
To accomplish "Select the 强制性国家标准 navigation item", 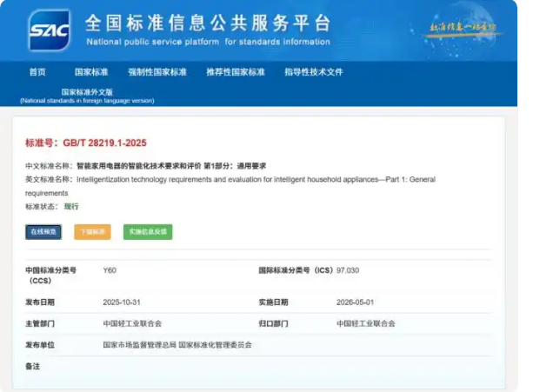I will point(157,72).
